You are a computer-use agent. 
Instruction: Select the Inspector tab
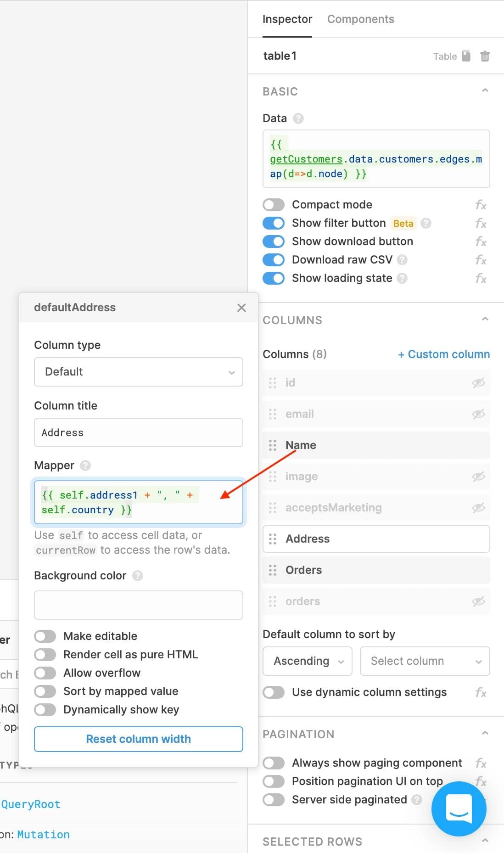287,19
